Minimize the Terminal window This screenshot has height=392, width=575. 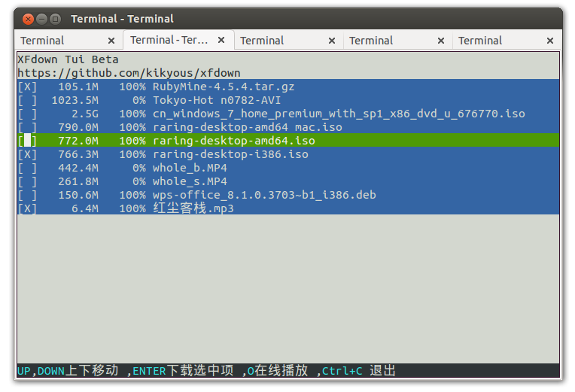(x=42, y=19)
